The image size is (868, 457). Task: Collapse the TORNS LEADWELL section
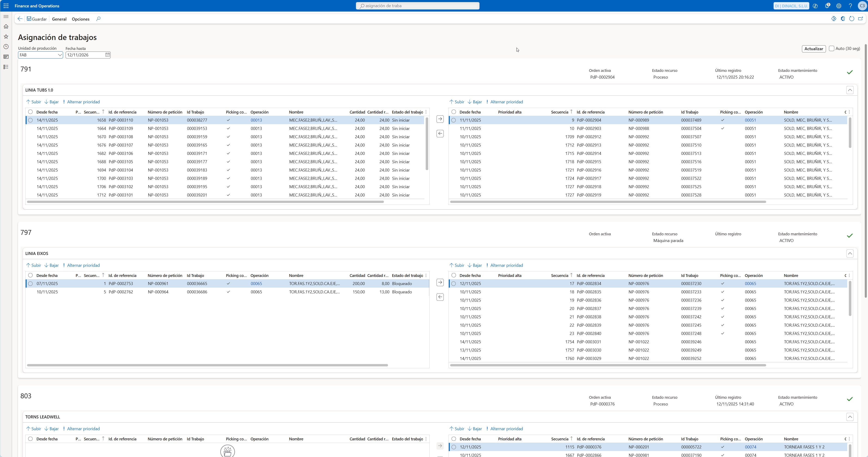point(850,417)
